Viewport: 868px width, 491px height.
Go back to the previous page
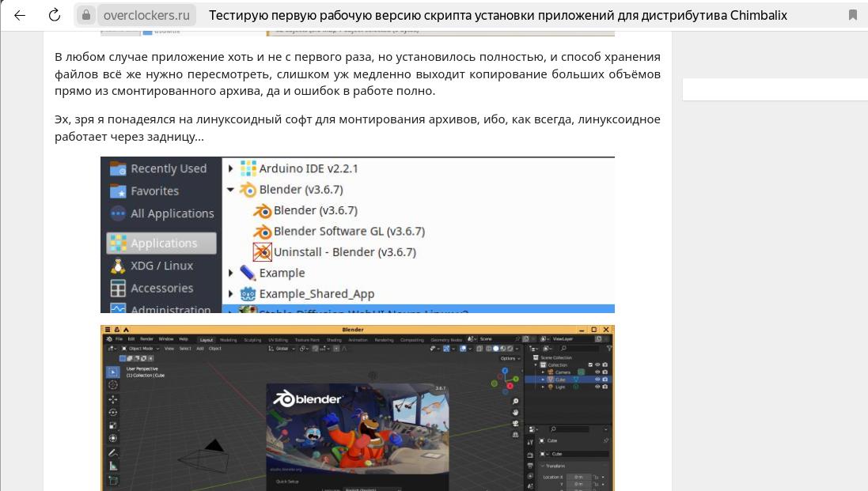coord(19,16)
